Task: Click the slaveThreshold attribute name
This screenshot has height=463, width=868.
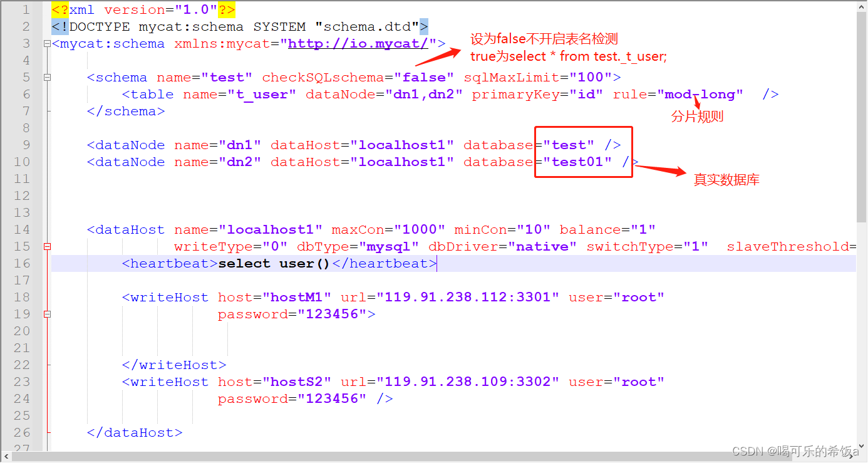Action: (788, 247)
